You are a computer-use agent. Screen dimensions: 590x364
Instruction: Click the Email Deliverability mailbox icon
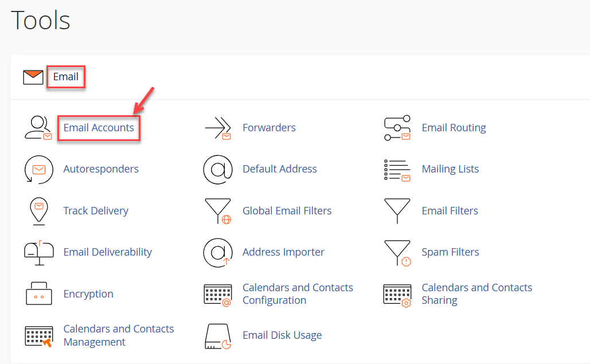click(38, 252)
